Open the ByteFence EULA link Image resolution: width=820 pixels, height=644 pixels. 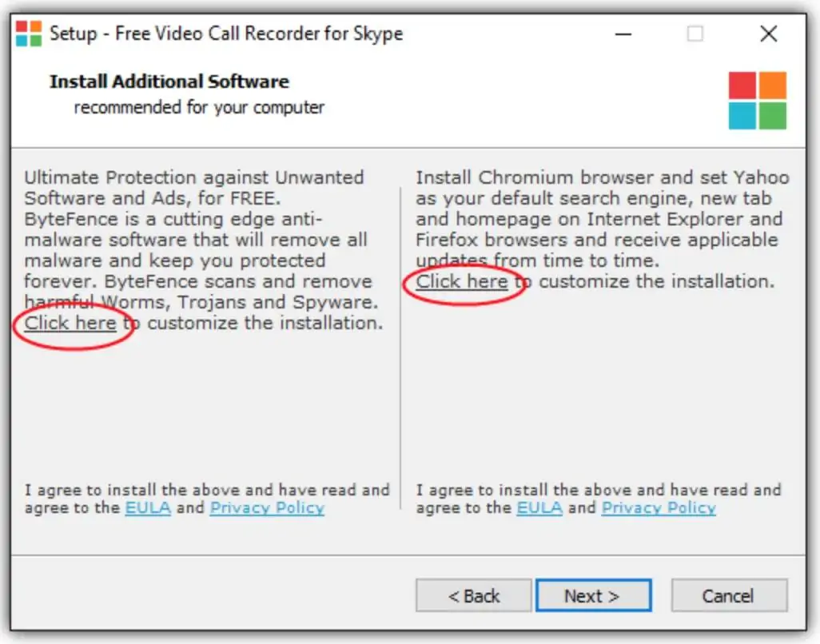[x=148, y=507]
